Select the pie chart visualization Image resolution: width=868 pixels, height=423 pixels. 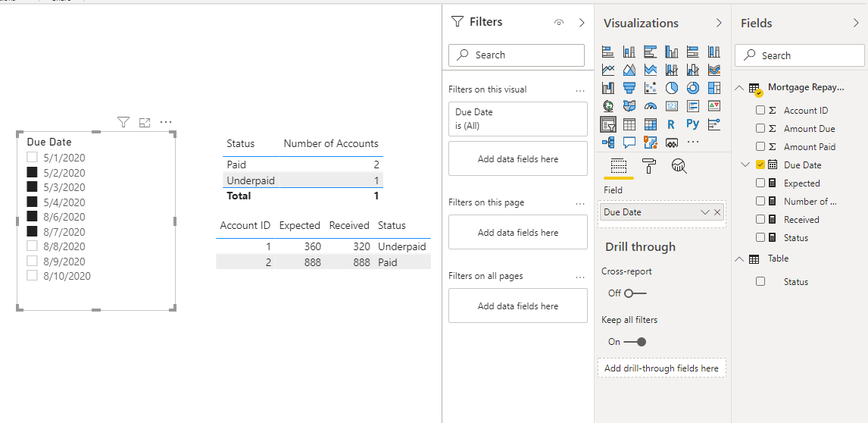coord(672,88)
